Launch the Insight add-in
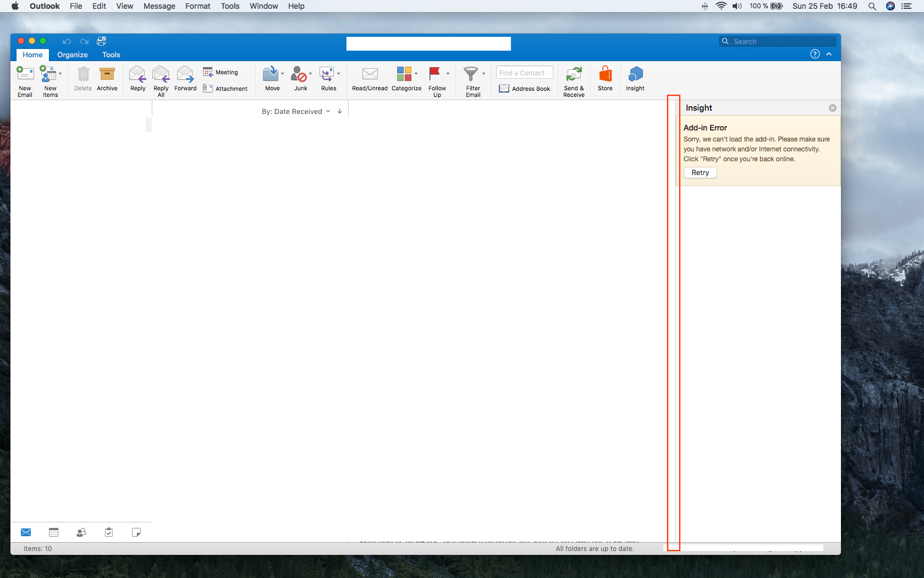The image size is (924, 578). 635,80
